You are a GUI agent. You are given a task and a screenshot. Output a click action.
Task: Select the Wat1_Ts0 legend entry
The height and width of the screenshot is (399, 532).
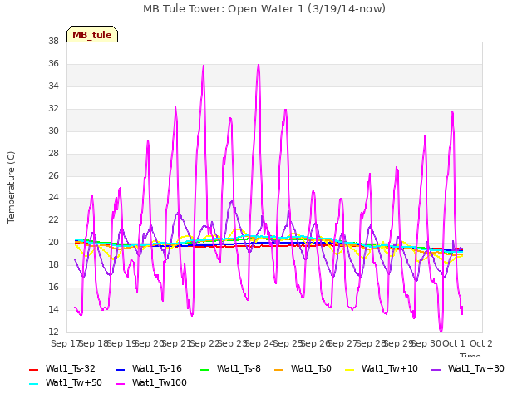pos(303,369)
